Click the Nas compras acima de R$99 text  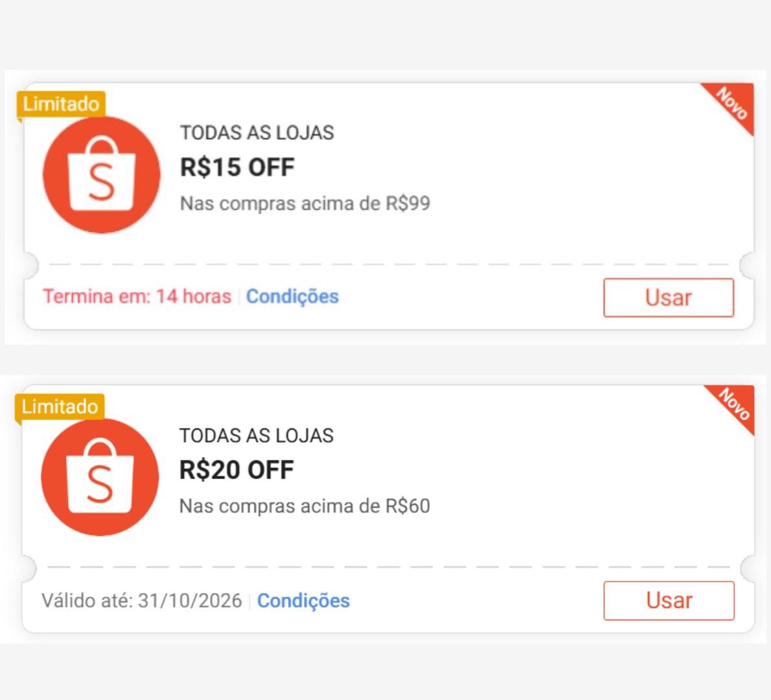(x=305, y=203)
